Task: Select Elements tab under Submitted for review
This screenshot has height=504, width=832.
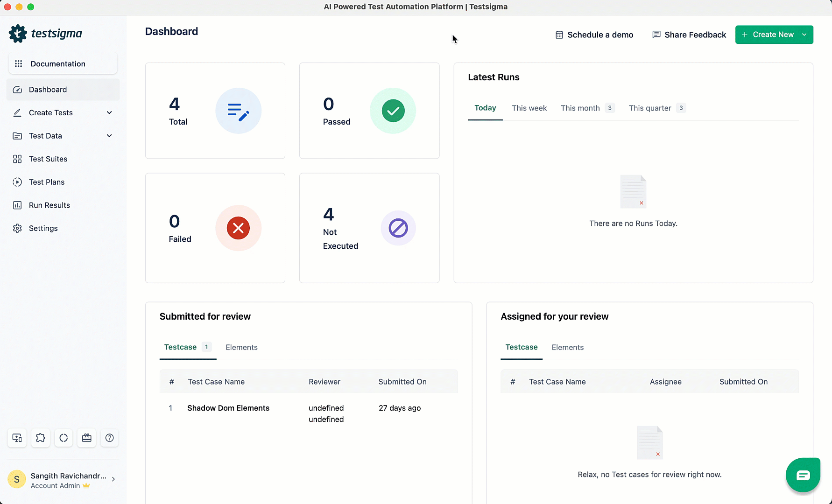Action: pyautogui.click(x=241, y=348)
